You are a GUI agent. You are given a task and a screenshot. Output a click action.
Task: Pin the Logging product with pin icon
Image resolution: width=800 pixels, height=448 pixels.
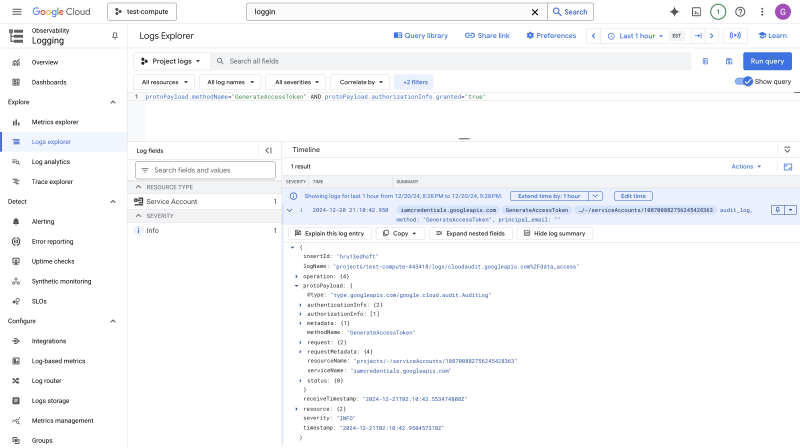pos(115,36)
